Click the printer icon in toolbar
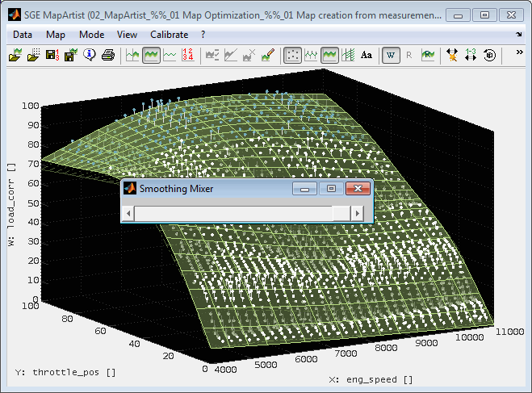Image resolution: width=532 pixels, height=393 pixels. [107, 55]
